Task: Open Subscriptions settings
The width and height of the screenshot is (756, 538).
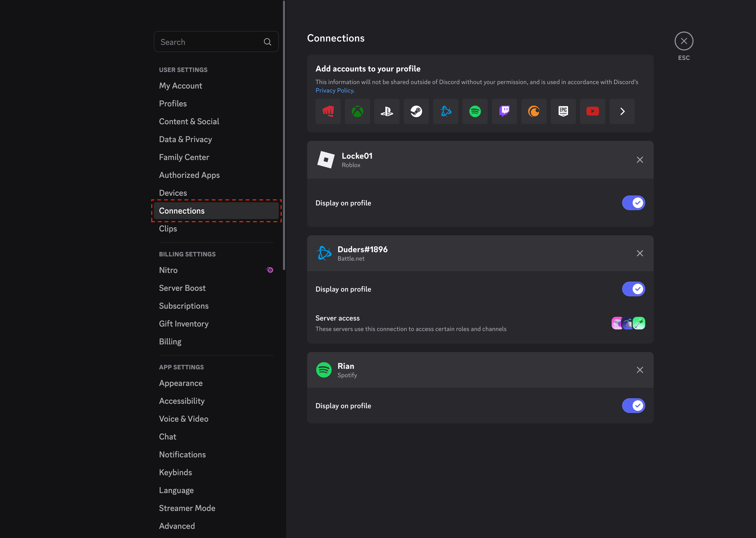Action: pyautogui.click(x=216, y=306)
